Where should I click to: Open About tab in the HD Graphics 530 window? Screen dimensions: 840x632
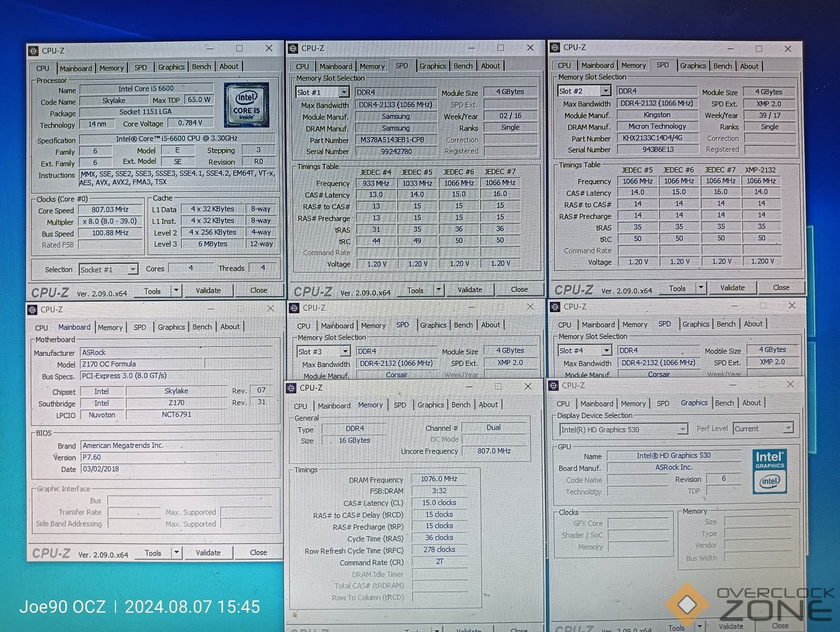coord(751,402)
